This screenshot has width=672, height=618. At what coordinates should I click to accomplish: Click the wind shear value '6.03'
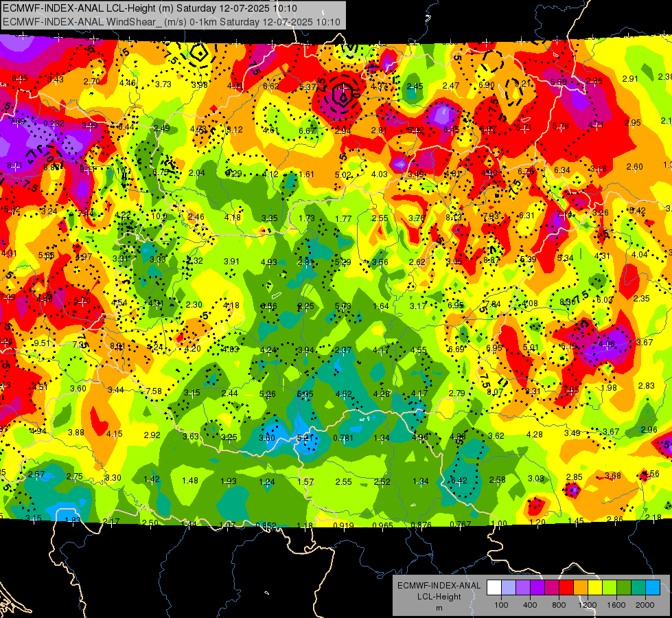click(x=604, y=300)
